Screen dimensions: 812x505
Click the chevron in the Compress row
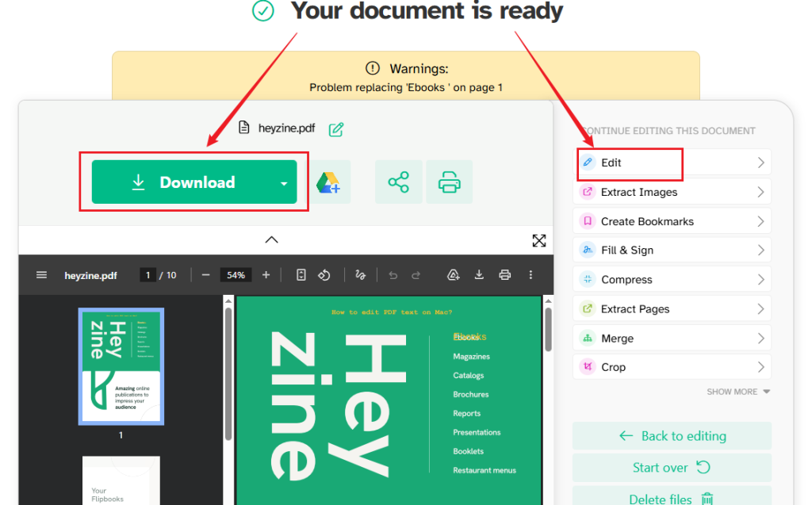[x=760, y=280]
